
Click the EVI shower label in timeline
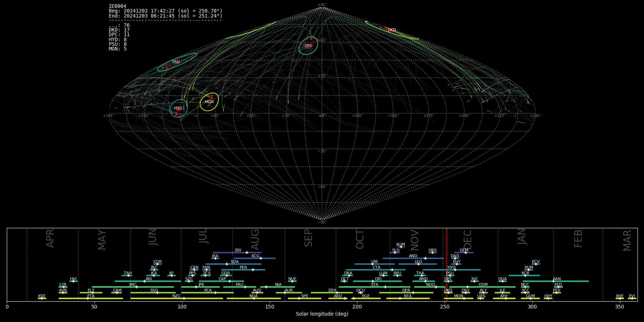click(x=632, y=296)
